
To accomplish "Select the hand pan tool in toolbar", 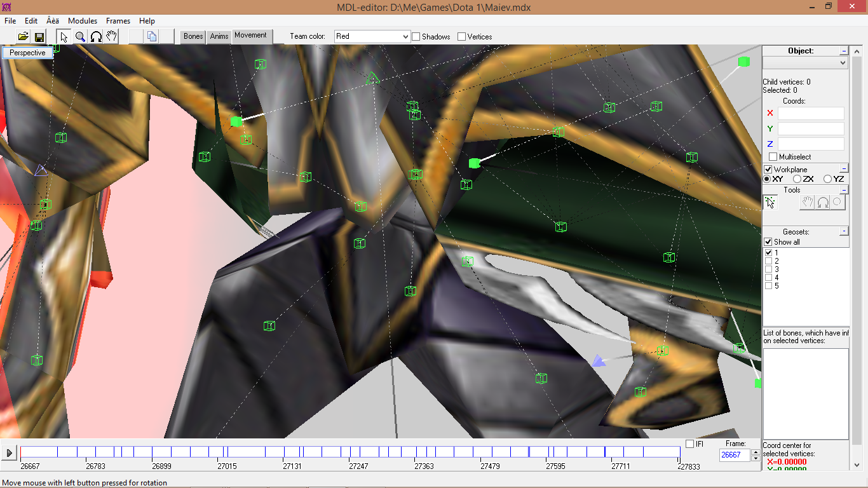I will (x=111, y=37).
